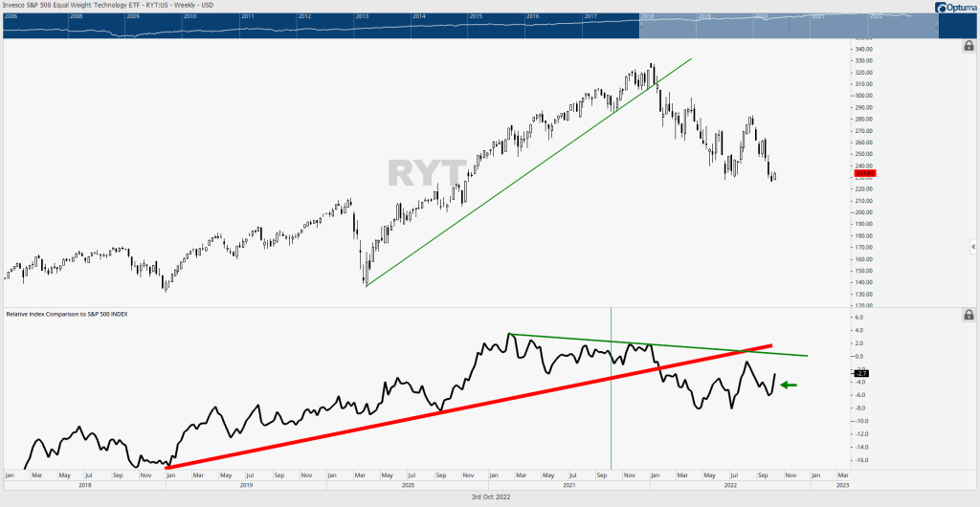Click the 2019 year label on the date axis
980x507 pixels.
click(x=246, y=485)
